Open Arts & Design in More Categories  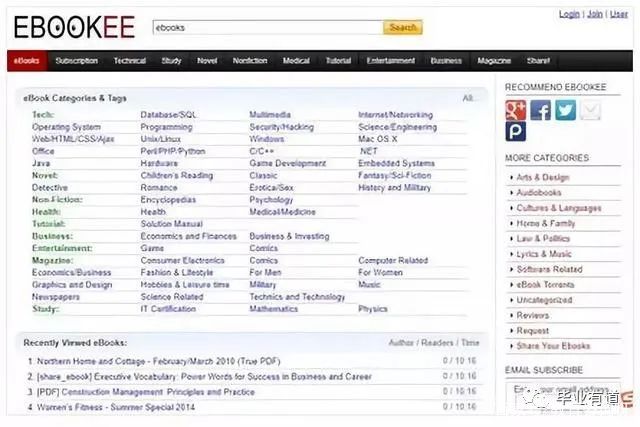(543, 178)
